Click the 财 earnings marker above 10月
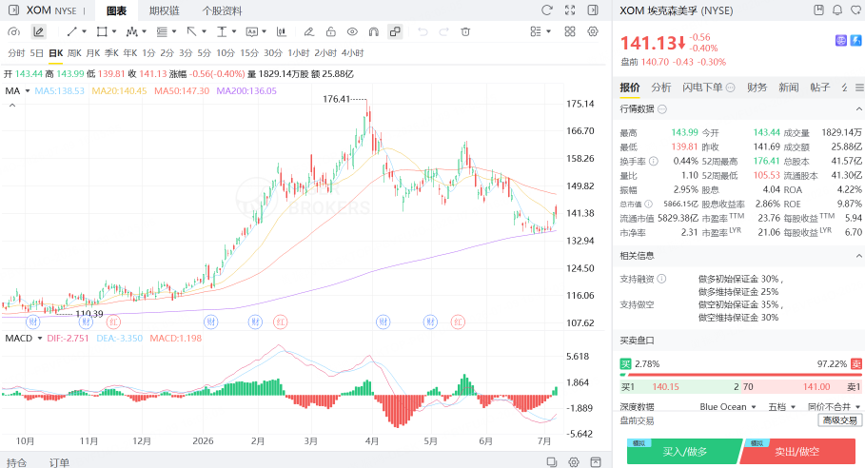The height and width of the screenshot is (468, 865). [x=33, y=322]
